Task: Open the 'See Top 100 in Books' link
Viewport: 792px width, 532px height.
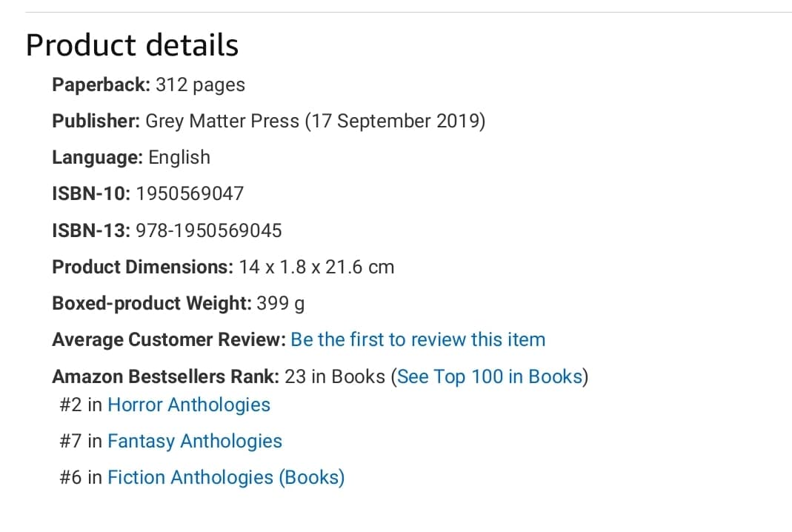Action: (490, 377)
